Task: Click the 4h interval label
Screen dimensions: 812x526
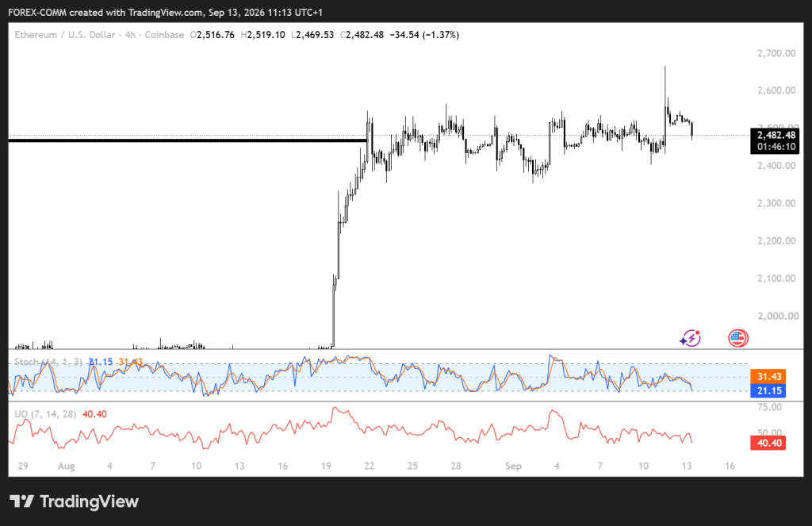Action: click(x=130, y=35)
